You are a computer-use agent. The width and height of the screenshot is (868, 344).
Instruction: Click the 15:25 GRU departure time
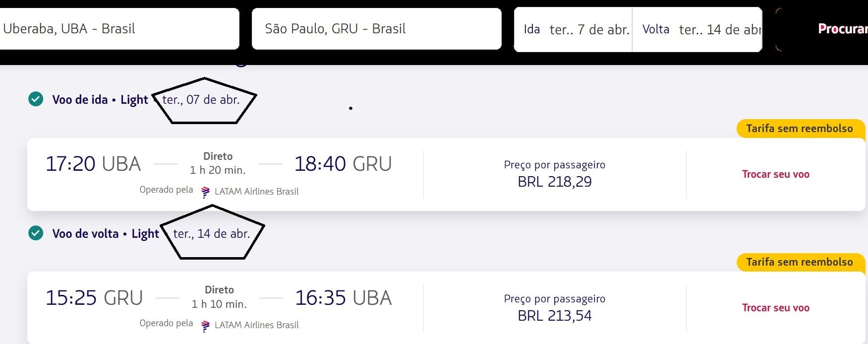pos(94,298)
